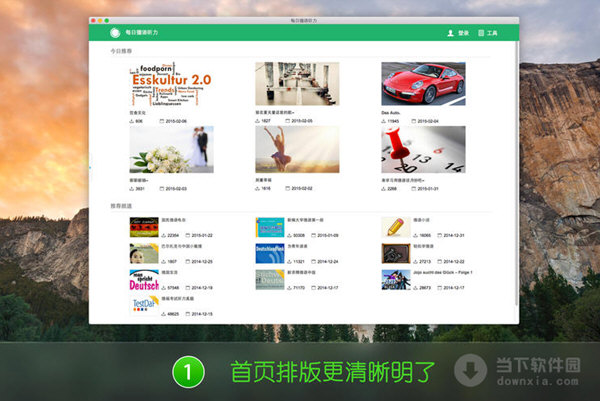Viewport: 600px width, 401px height.
Task: Open the teal textbook channel thumbnail
Action: [270, 227]
